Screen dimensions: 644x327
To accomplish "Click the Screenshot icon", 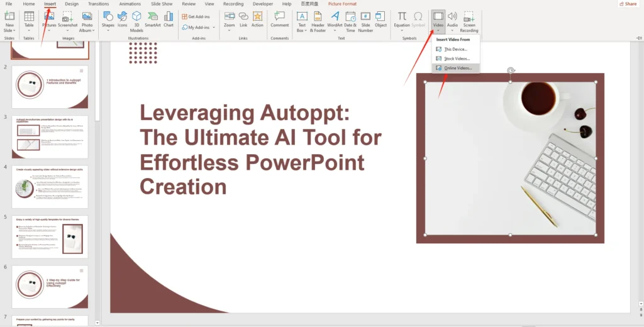I will tap(67, 16).
